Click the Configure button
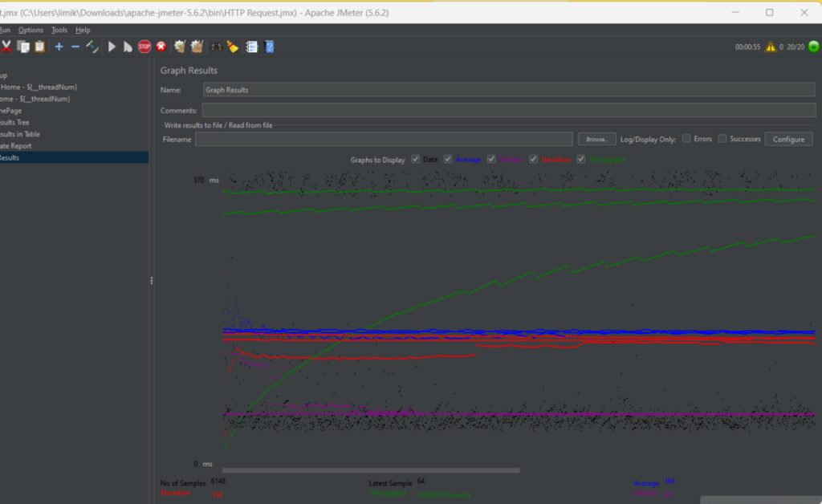The image size is (822, 504). (788, 139)
